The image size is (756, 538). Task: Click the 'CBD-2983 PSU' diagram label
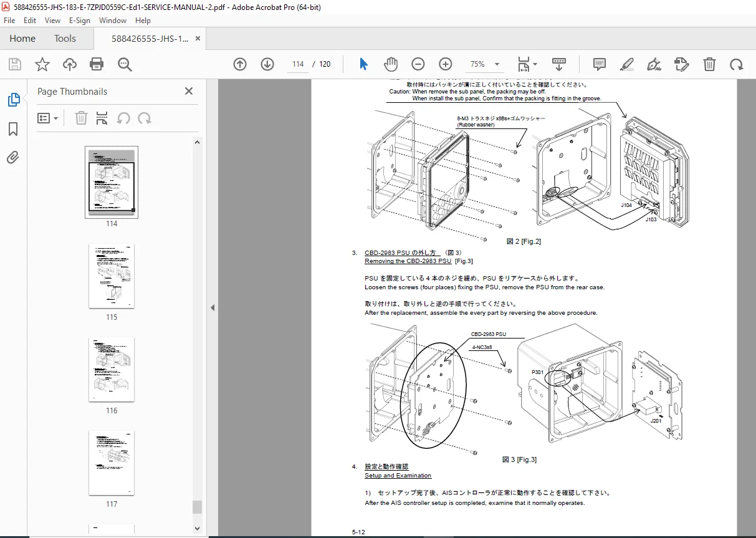(489, 334)
